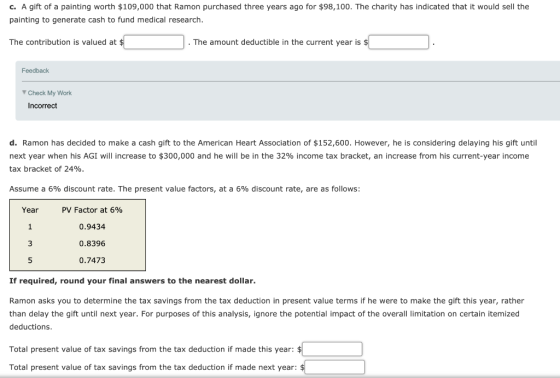This screenshot has width=560, height=378.
Task: Click the contribution valued at input field
Action: point(154,42)
